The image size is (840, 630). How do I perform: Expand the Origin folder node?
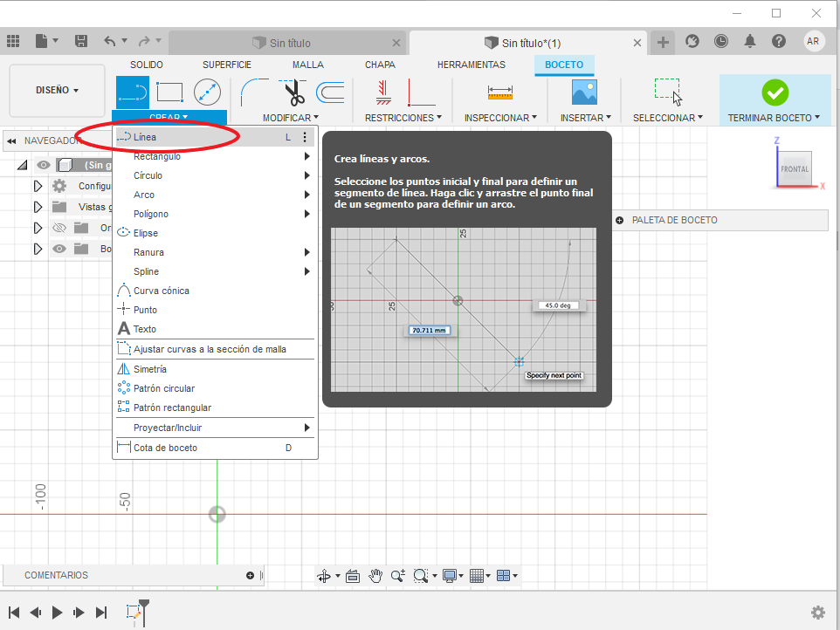38,228
